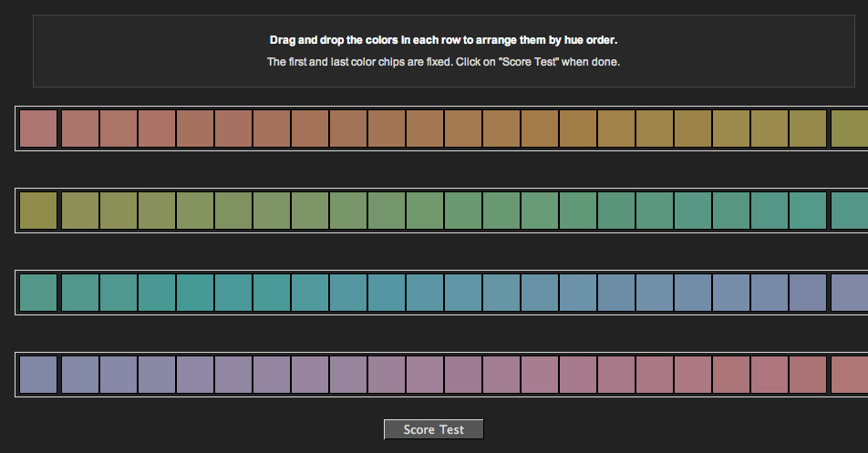Choose the eleventh chip in the top row
The image size is (868, 453).
pyautogui.click(x=425, y=129)
